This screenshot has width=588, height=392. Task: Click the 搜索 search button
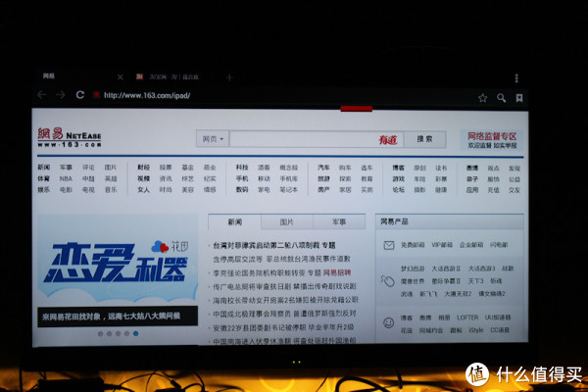point(424,139)
